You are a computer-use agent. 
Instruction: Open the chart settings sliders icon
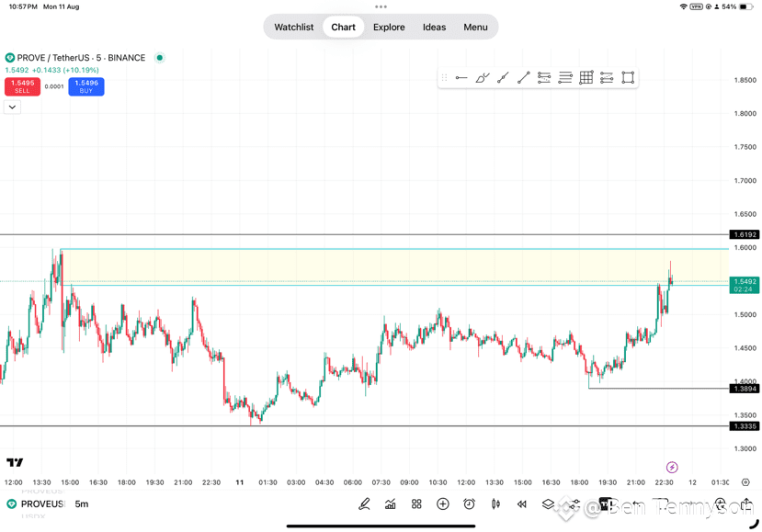574,504
